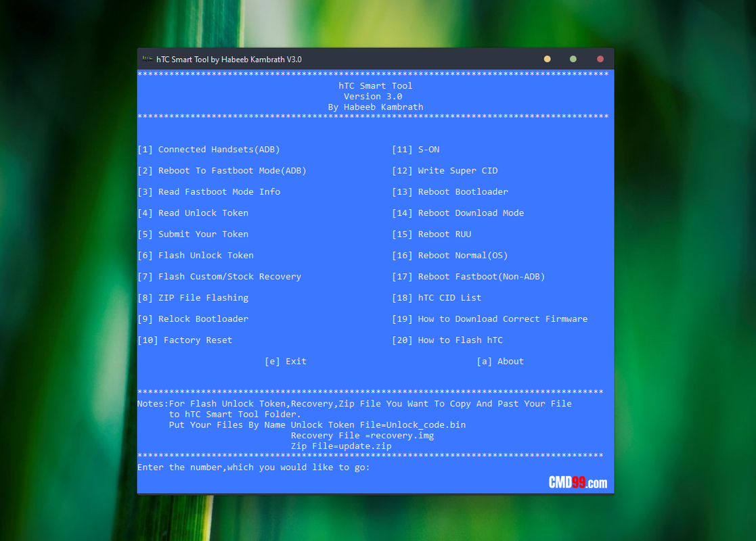The image size is (756, 541).
Task: Select '[20] How to Flash hTC' line
Action: tap(447, 340)
